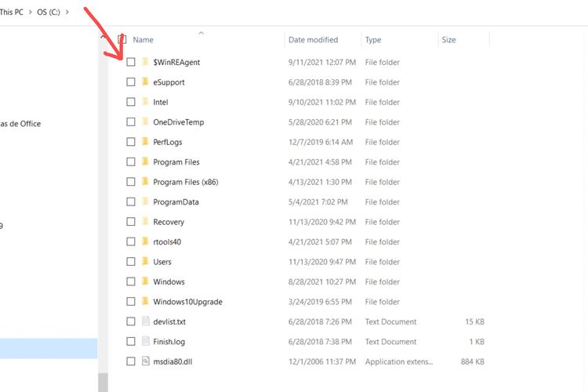Click the sort arrow above Name column

click(x=201, y=32)
